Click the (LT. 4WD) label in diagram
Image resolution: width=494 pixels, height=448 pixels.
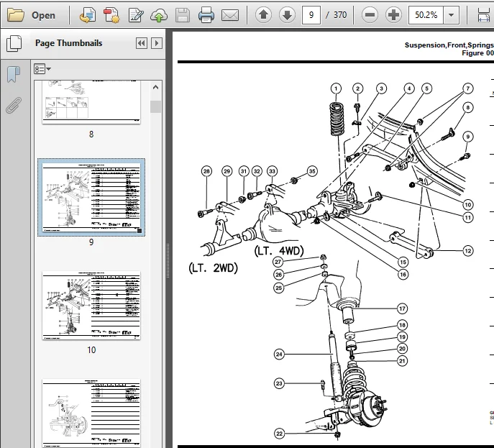pyautogui.click(x=279, y=251)
